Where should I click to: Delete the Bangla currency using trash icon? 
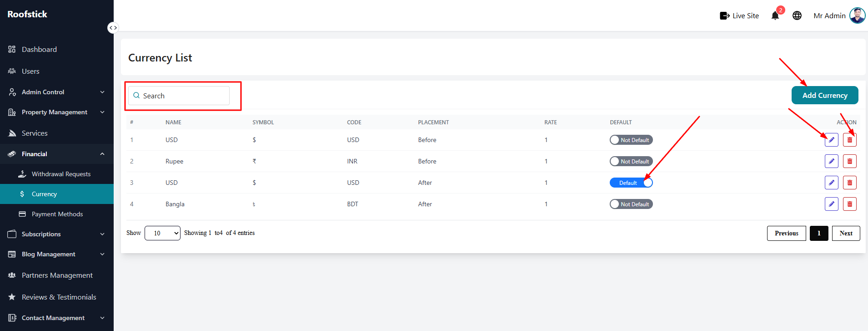click(x=850, y=204)
